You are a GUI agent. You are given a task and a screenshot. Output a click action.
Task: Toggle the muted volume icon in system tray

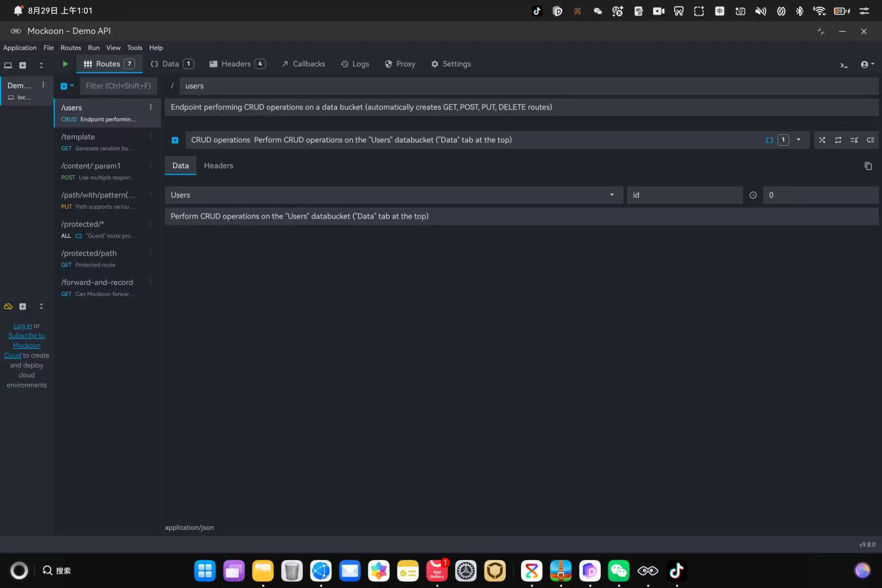pos(760,11)
